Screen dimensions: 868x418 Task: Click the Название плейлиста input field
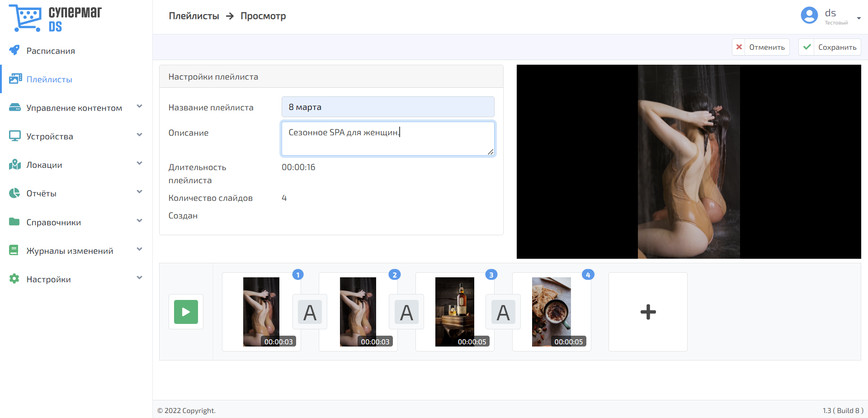[387, 107]
